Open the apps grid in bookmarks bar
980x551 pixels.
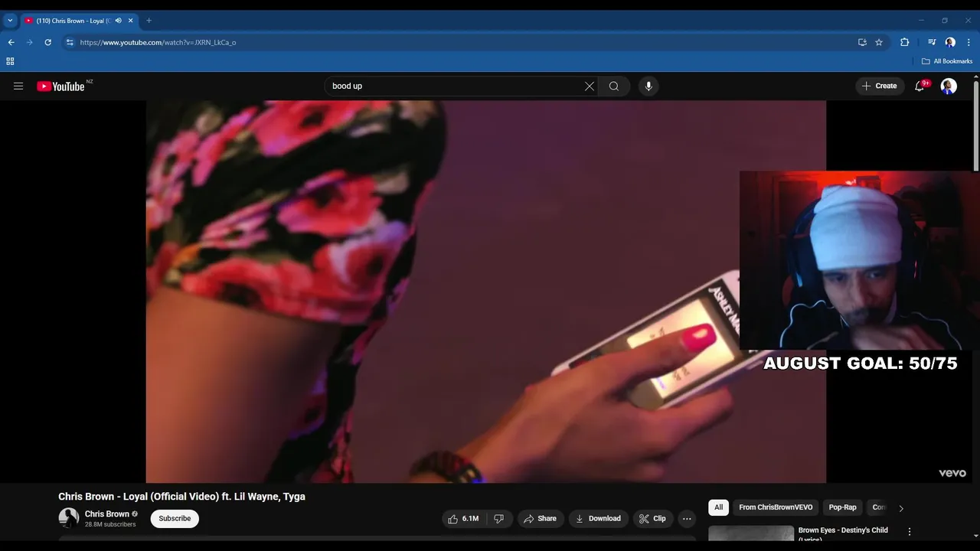[10, 61]
